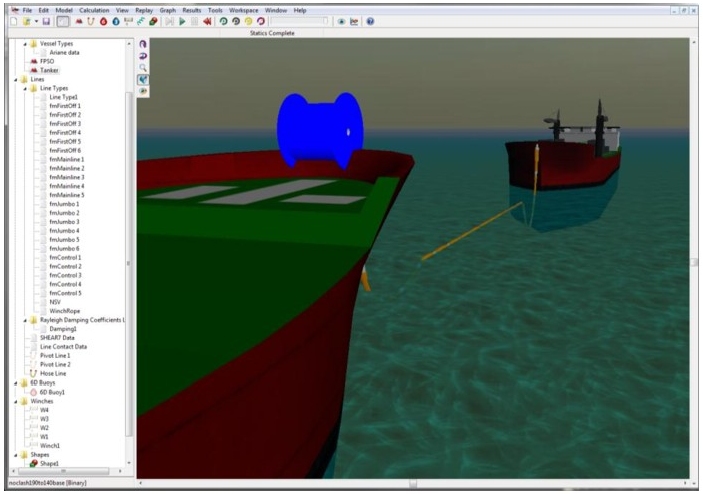Open the Window menu
703x494 pixels.
click(275, 10)
